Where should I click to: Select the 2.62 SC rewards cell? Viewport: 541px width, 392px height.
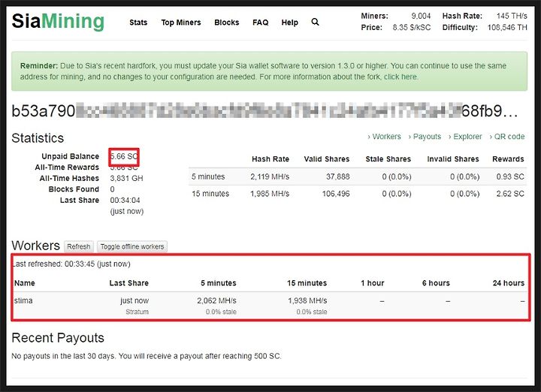tap(510, 194)
